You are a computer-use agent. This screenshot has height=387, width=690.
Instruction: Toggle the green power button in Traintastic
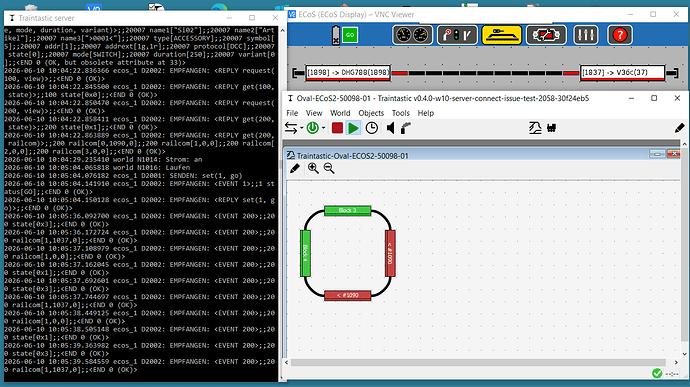tap(312, 128)
